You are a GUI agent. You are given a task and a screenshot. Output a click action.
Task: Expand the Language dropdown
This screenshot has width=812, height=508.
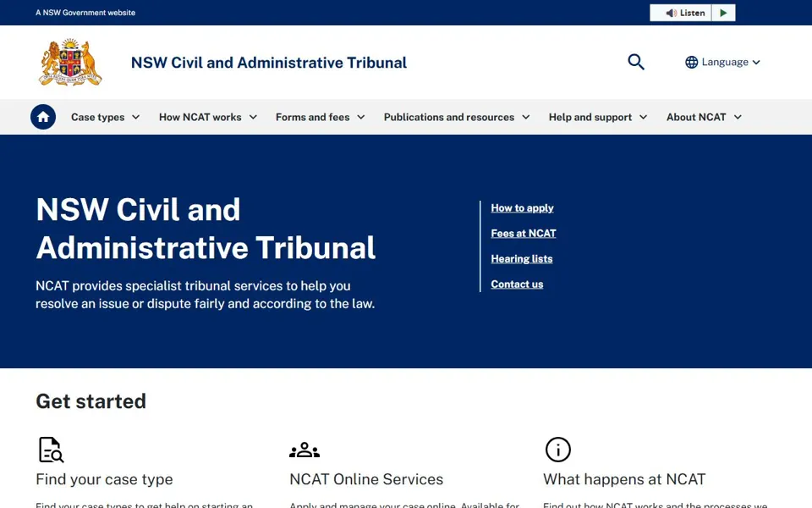tap(723, 62)
